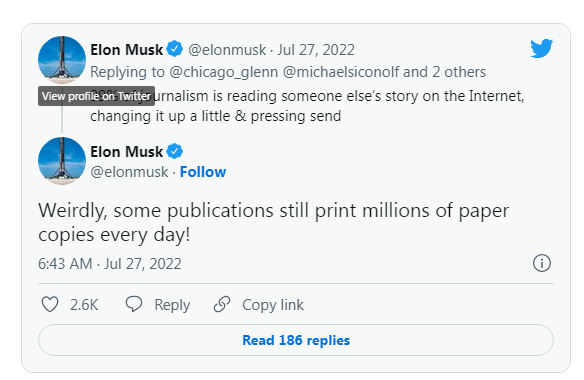This screenshot has height=380, width=584.
Task: Open the @chicago_glenn mention
Action: (223, 72)
